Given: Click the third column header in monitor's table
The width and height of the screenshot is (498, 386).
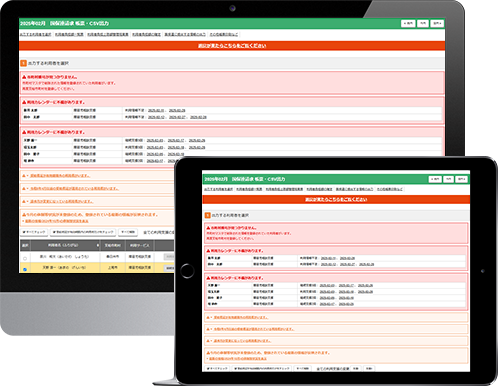Looking at the screenshot, I should pos(113,245).
